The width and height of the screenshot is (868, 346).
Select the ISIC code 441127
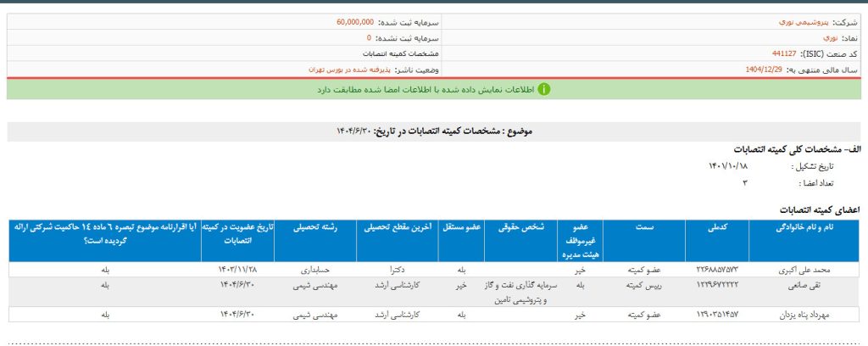pyautogui.click(x=785, y=53)
